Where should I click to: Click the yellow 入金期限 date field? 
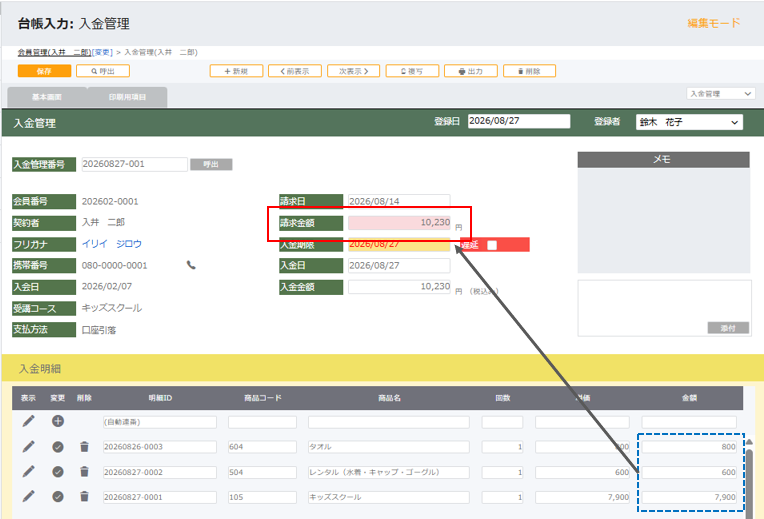[x=399, y=245]
